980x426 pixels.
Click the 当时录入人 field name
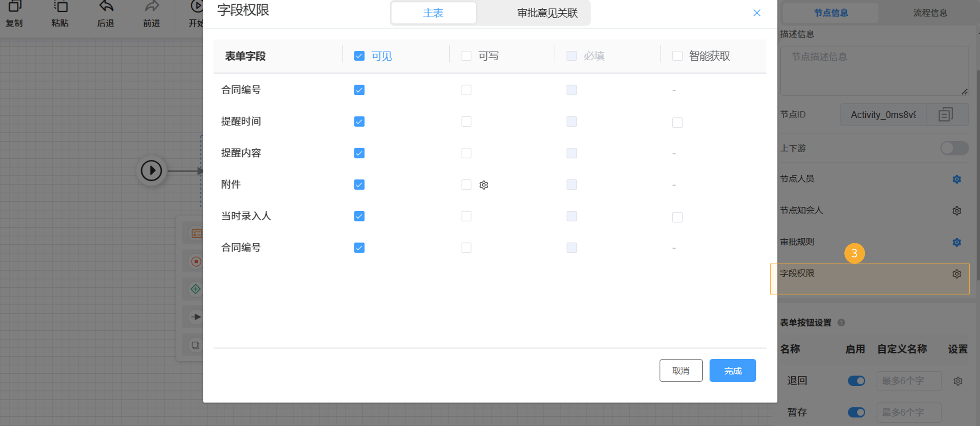[x=246, y=216]
